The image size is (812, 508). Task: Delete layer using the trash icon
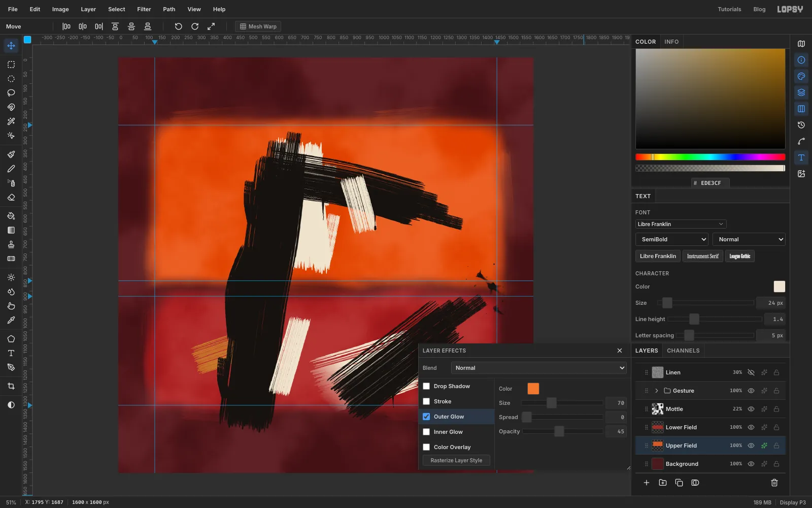pyautogui.click(x=774, y=483)
